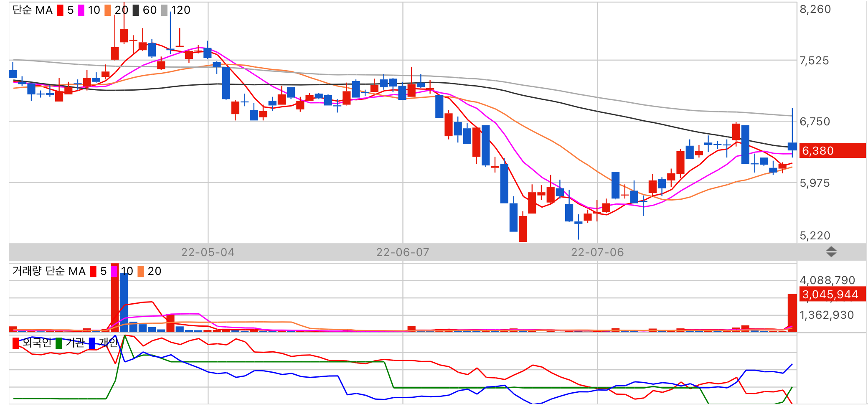Screen dimensions: 868x409
Task: Click the 7,525 price axis label
Action: 814,61
